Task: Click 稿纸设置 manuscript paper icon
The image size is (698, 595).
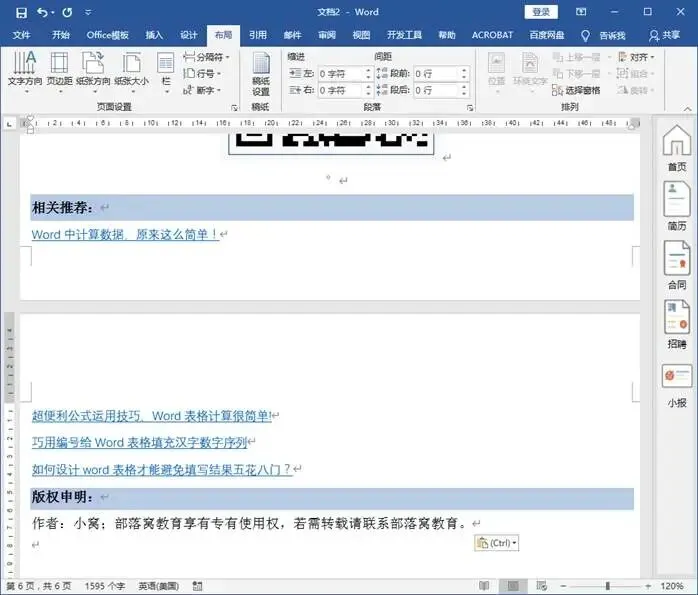Action: click(x=261, y=74)
